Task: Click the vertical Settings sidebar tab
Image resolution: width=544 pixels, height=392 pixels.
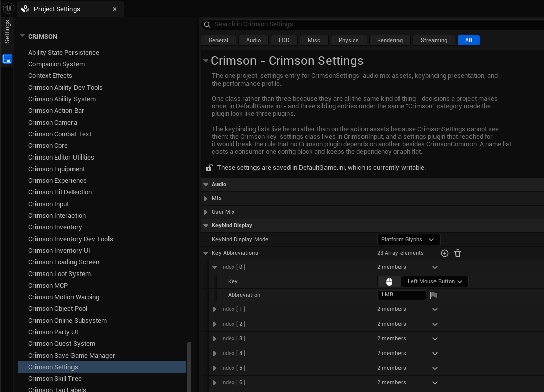Action: click(x=7, y=31)
